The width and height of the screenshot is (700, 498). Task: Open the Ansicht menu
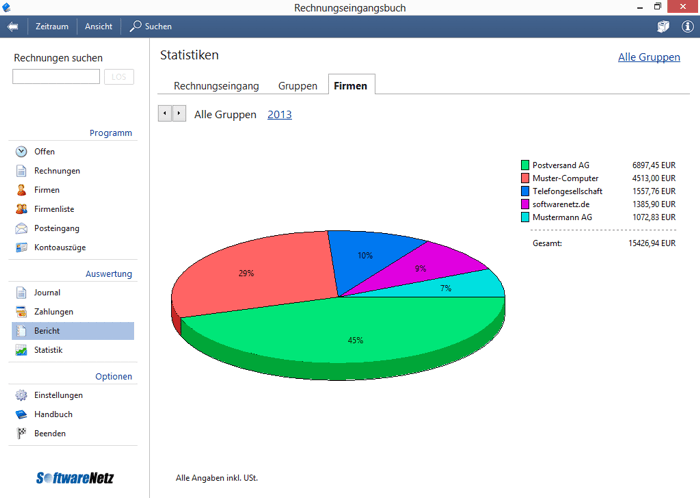click(x=99, y=26)
